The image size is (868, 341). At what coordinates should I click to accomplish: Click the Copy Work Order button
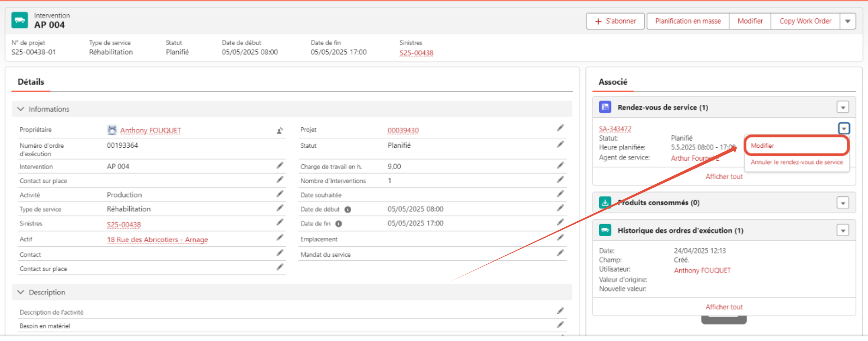[805, 21]
